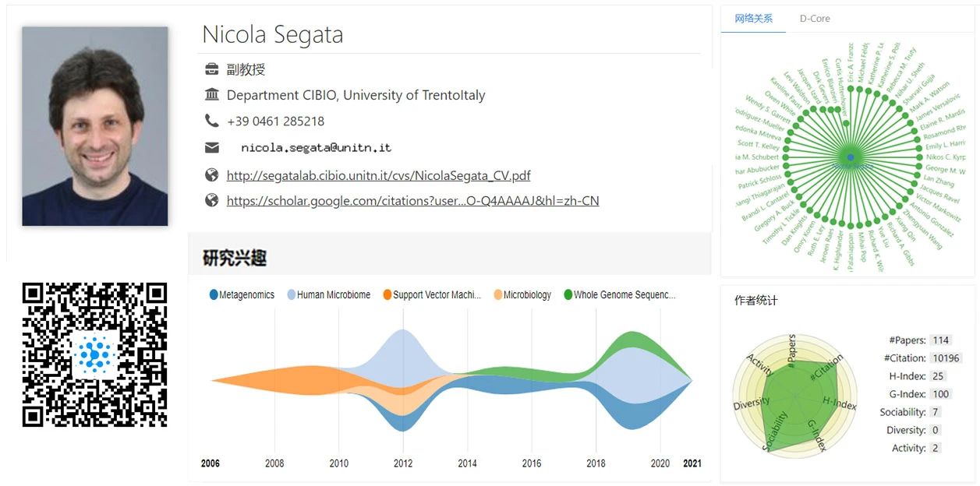The width and height of the screenshot is (980, 486).
Task: Click the envelope email icon
Action: pos(211,147)
